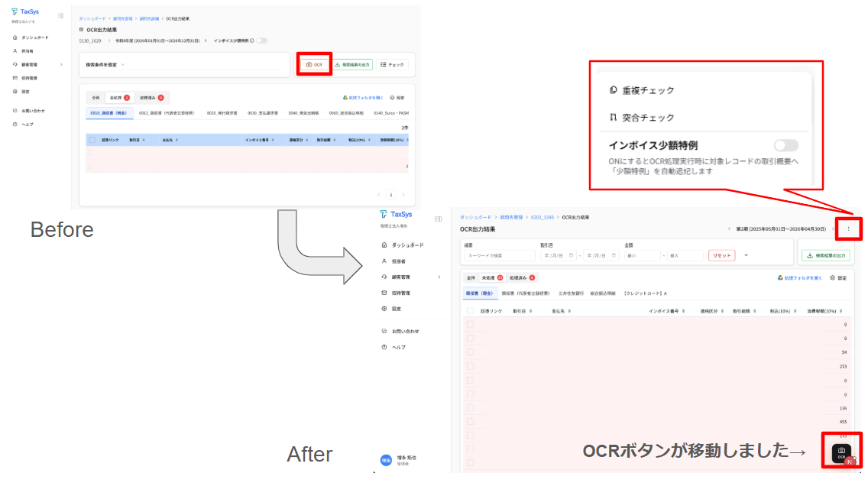Click the info icon beside インボイス少額特例
Image resolution: width=868 pixels, height=486 pixels.
tap(252, 40)
